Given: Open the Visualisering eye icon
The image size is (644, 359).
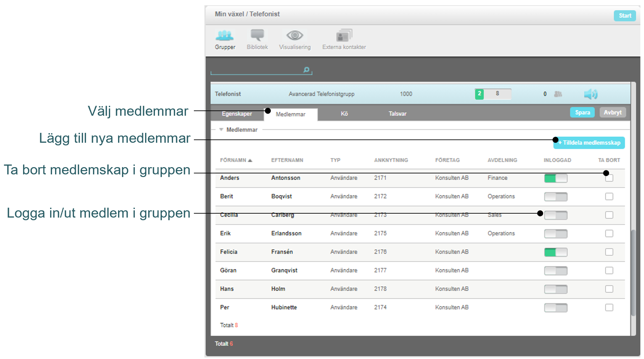Looking at the screenshot, I should tap(294, 35).
